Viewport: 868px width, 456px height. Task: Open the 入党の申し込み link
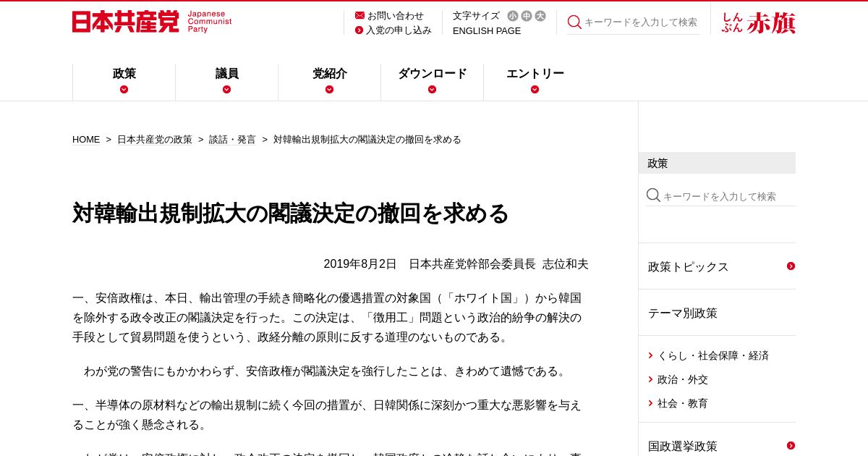(399, 30)
